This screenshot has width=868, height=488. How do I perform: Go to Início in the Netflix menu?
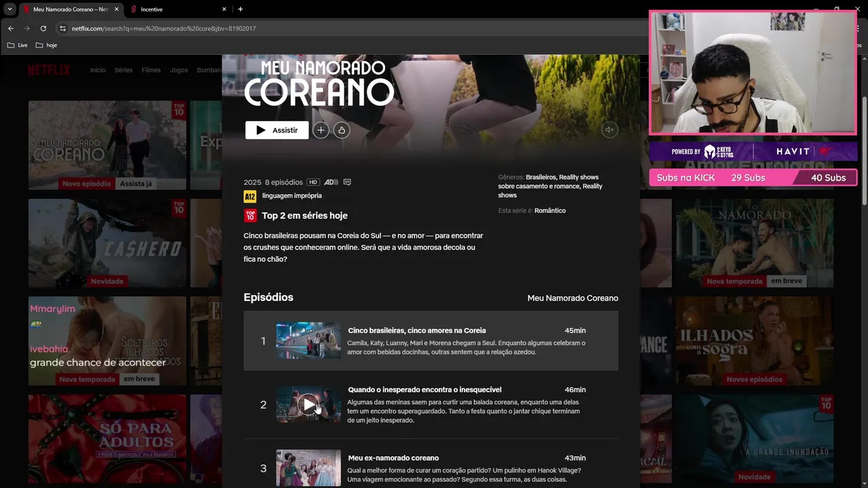pyautogui.click(x=98, y=70)
